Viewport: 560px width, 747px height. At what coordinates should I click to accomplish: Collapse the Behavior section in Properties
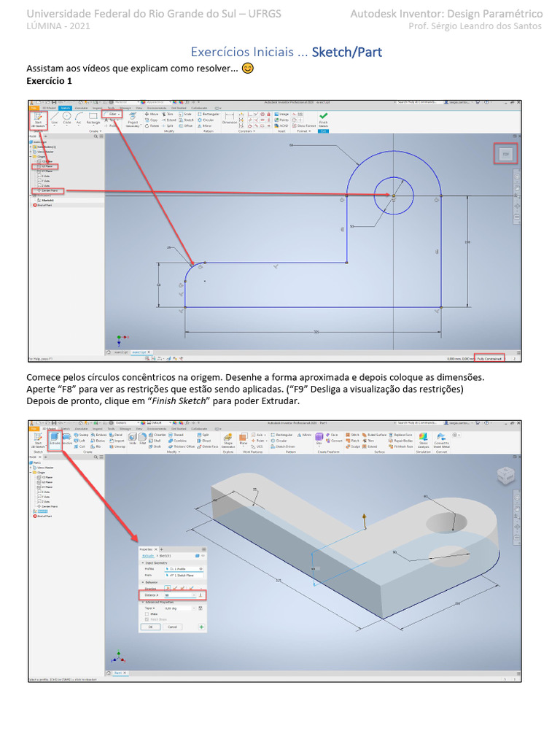143,582
